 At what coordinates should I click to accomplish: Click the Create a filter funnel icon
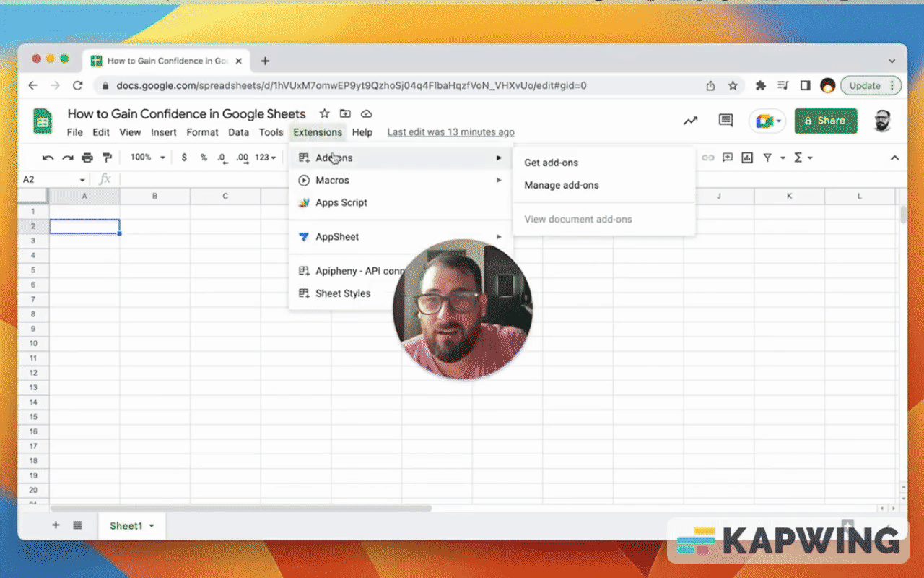[767, 158]
